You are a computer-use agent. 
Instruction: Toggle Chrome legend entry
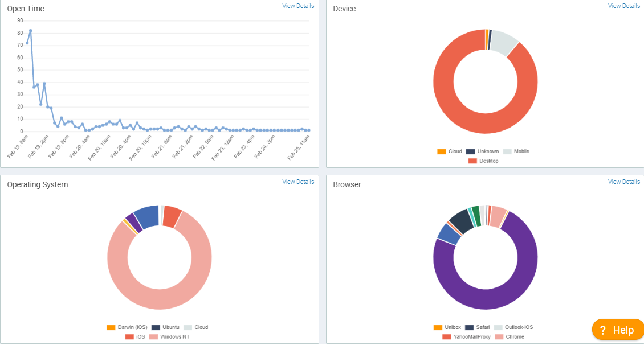point(510,337)
